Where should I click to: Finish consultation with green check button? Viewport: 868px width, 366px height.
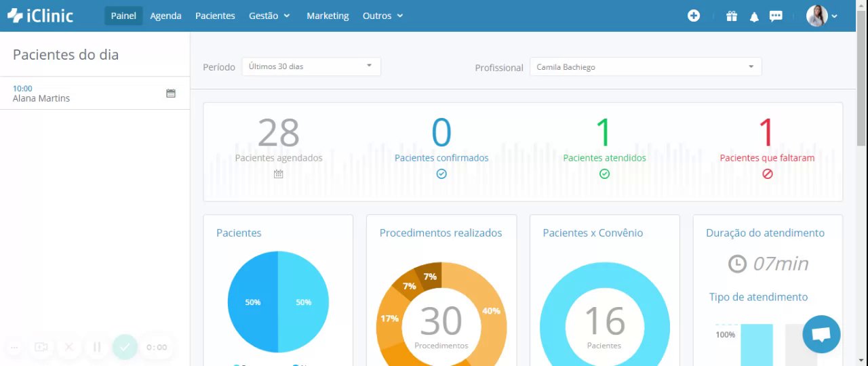coord(125,347)
